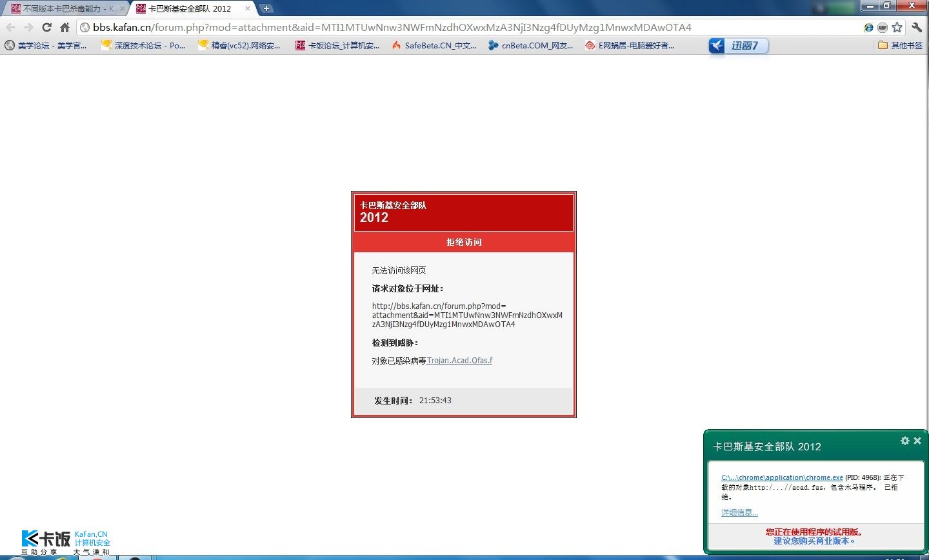The width and height of the screenshot is (929, 560).
Task: Open the Chrome wrench settings menu
Action: 917,28
